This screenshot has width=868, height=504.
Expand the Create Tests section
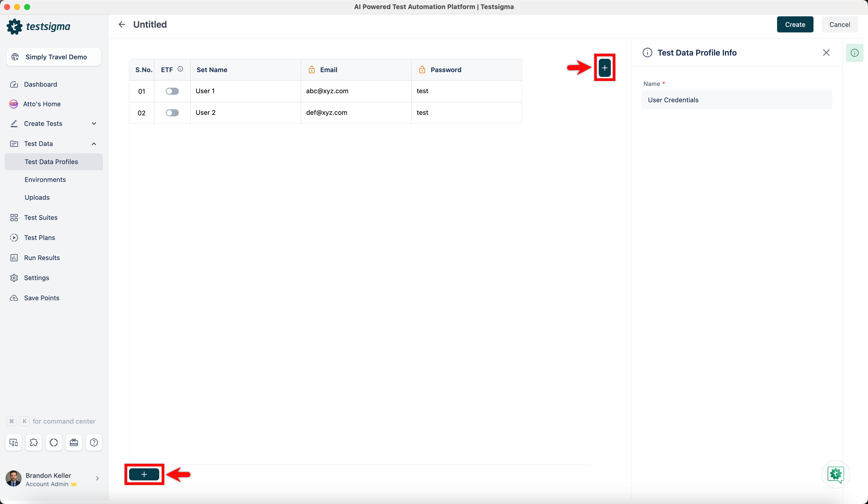point(94,123)
